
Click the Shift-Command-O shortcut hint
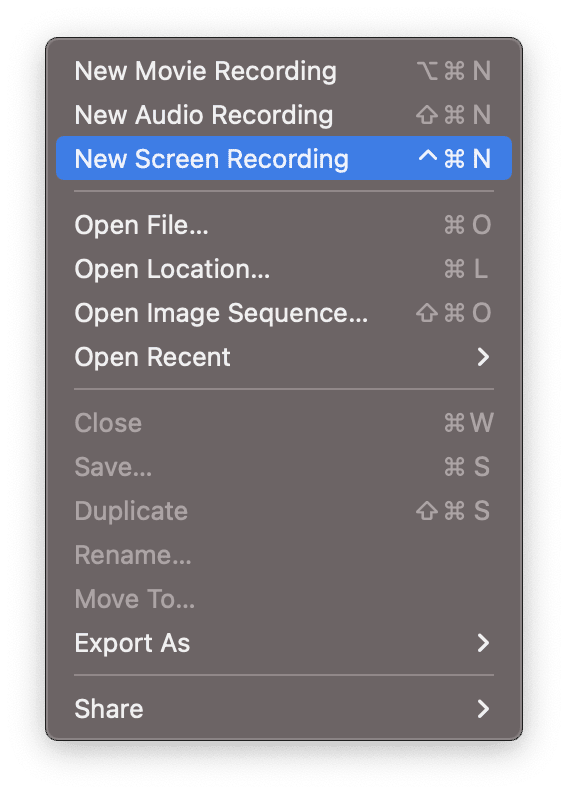click(454, 313)
